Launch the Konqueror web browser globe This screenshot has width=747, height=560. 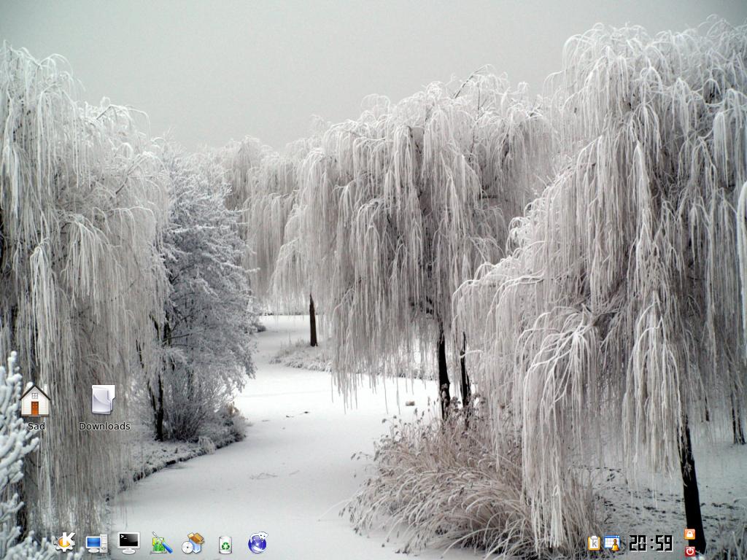tap(258, 542)
